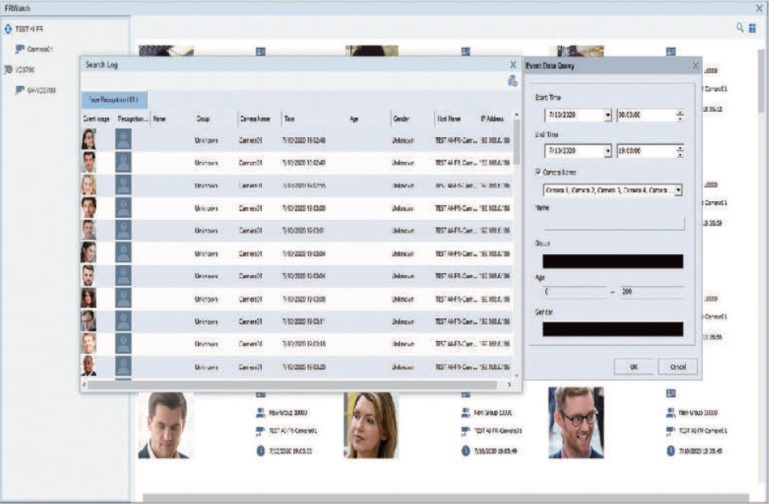Click the group icon on the dark-suit man card
Screen dimensions: 769x504
click(260, 413)
